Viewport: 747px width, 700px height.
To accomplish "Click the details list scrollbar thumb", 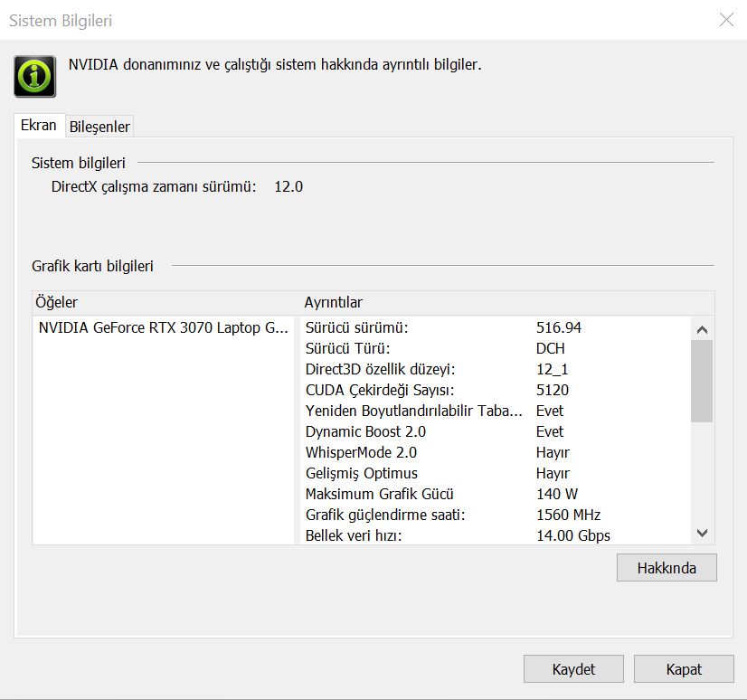I will click(702, 382).
